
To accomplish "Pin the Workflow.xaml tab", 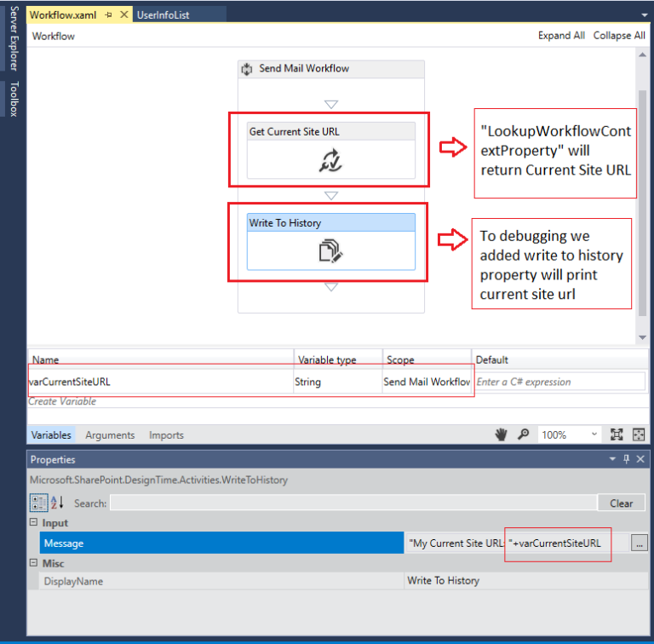I will (108, 15).
